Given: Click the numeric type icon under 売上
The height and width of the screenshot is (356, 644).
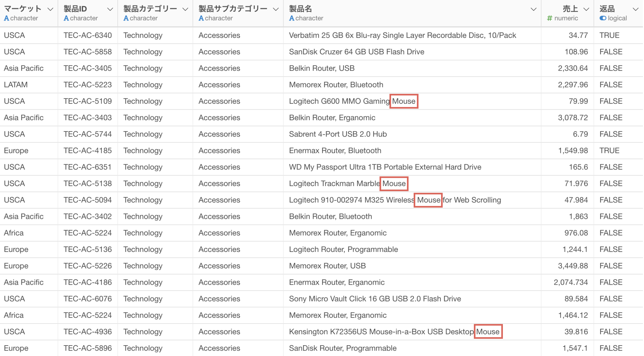Looking at the screenshot, I should point(549,18).
